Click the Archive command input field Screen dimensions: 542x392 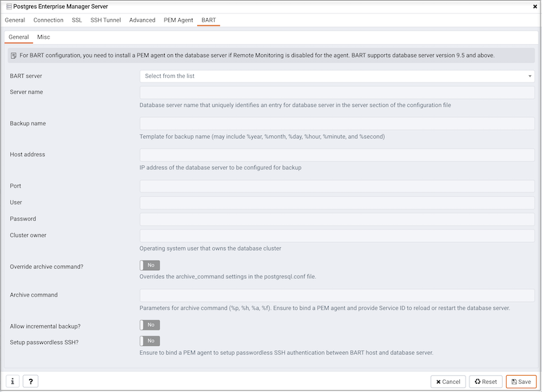pos(337,295)
